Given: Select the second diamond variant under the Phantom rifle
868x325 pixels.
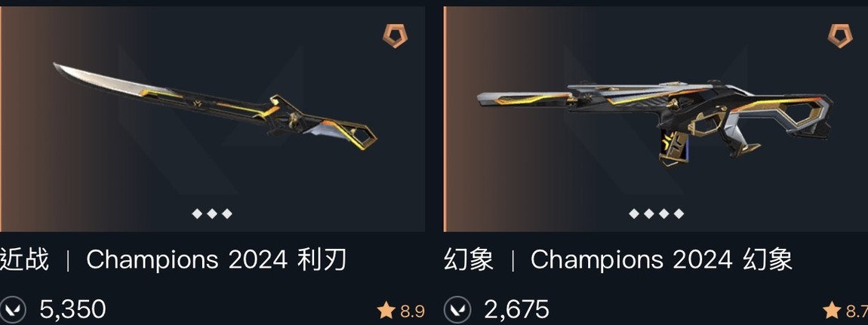Looking at the screenshot, I should point(649,214).
